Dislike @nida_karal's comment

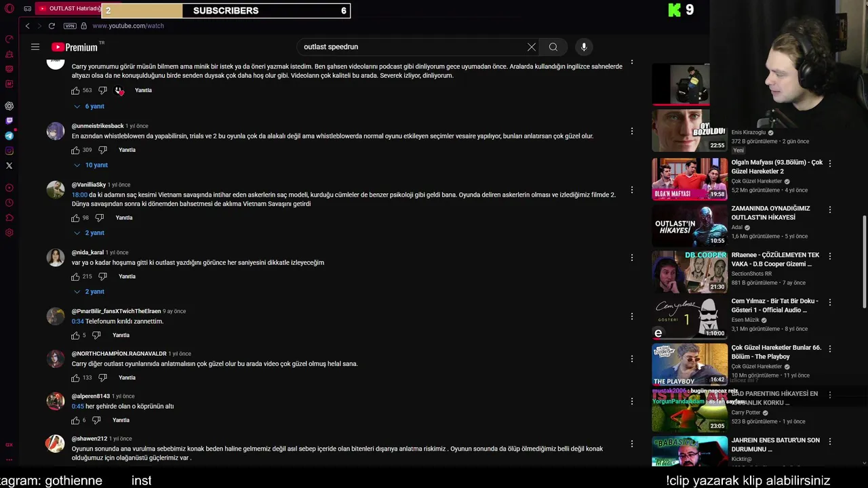point(102,277)
